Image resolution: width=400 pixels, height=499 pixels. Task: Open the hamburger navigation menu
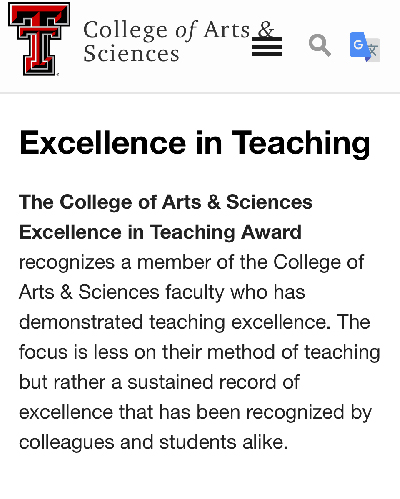267,46
